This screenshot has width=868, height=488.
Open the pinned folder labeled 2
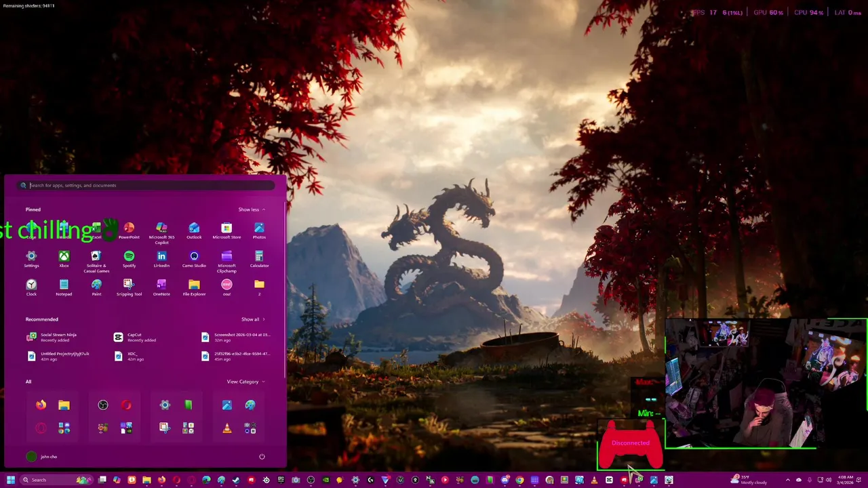[259, 287]
